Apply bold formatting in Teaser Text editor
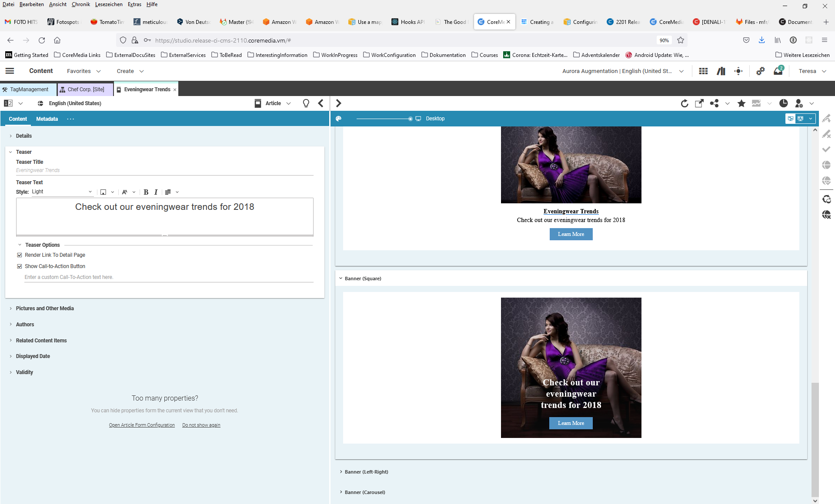This screenshot has width=835, height=504. 146,192
